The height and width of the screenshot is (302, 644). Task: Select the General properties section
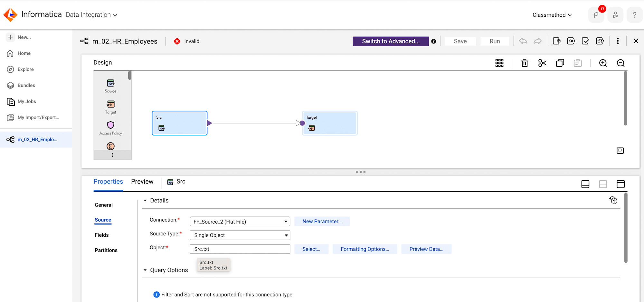point(104,205)
